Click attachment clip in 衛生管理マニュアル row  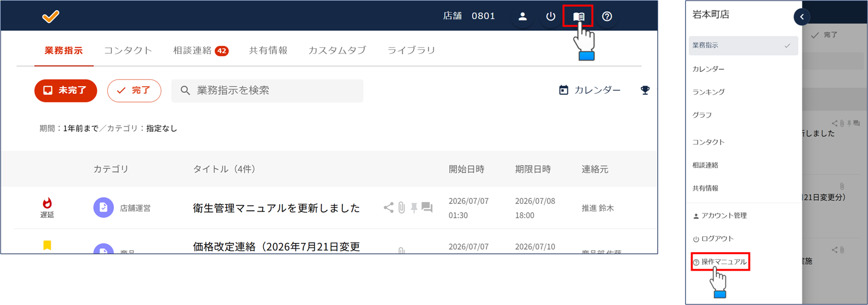(x=401, y=207)
